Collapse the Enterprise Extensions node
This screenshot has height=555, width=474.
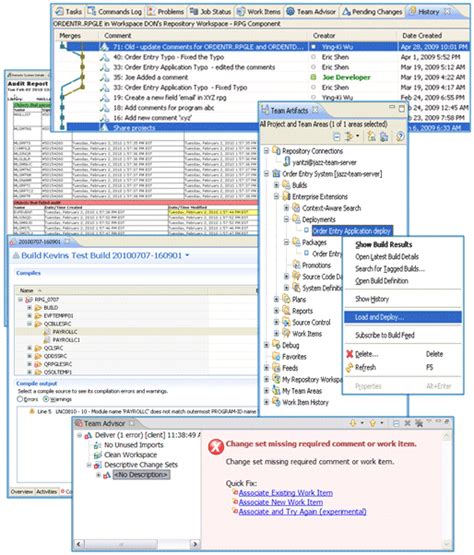tap(276, 196)
